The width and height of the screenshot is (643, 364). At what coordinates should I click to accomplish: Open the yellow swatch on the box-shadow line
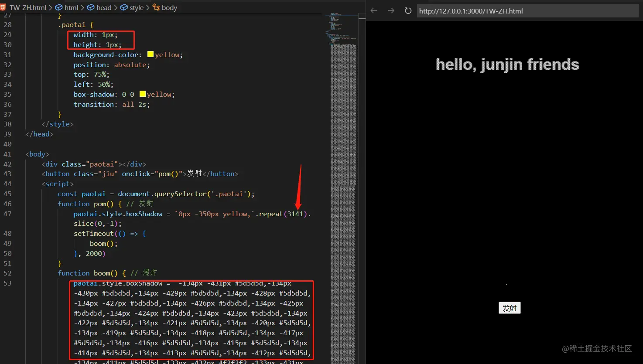(x=143, y=94)
